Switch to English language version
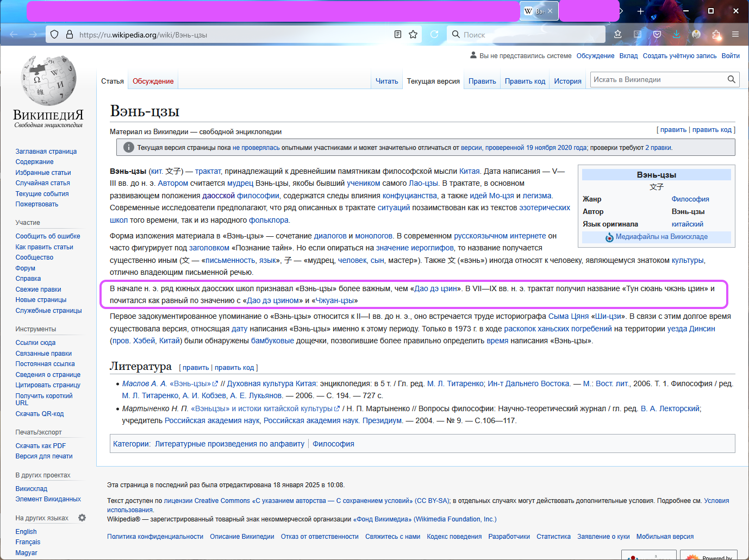The height and width of the screenshot is (560, 749). (26, 532)
